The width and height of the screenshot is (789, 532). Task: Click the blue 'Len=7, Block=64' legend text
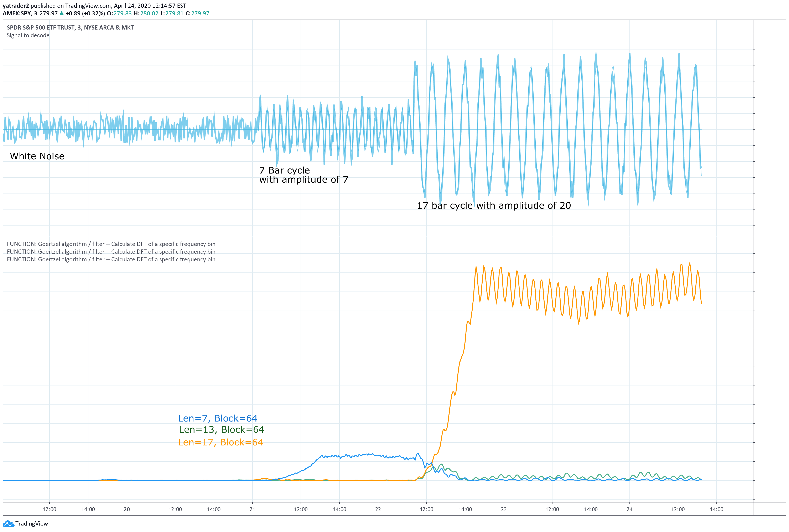[x=218, y=418]
